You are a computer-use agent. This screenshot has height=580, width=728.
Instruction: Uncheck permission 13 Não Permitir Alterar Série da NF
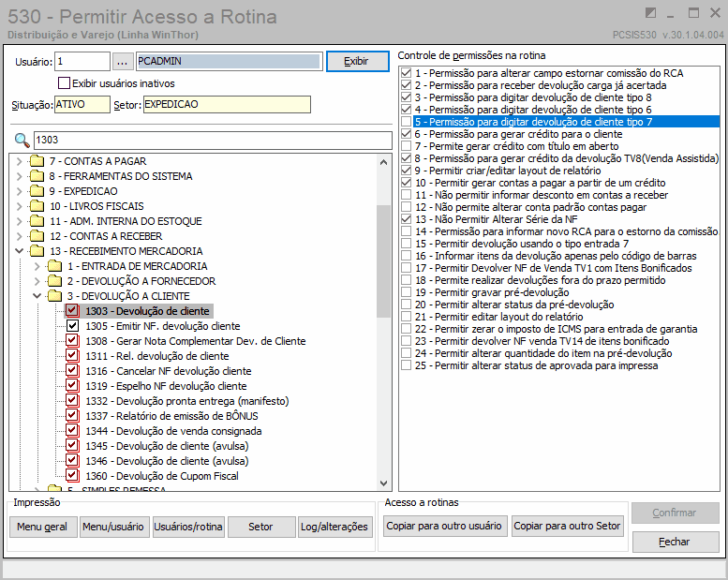point(407,219)
